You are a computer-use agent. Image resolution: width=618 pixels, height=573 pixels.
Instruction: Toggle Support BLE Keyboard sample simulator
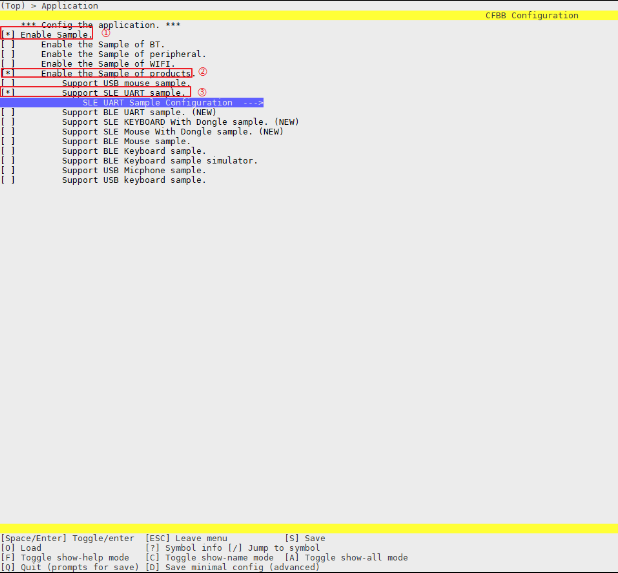click(x=8, y=161)
